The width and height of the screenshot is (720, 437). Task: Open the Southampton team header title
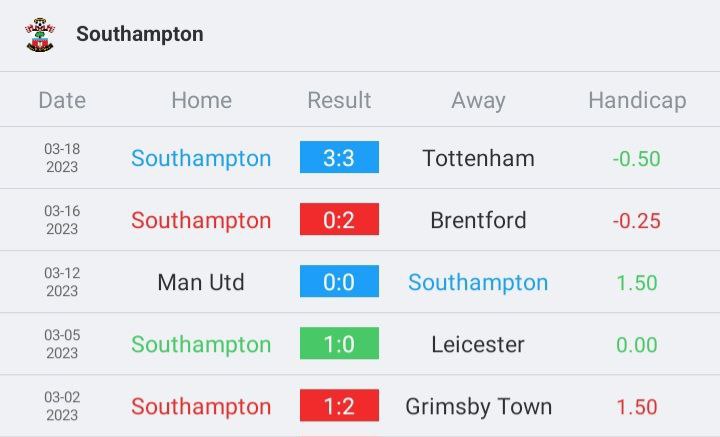(x=140, y=34)
